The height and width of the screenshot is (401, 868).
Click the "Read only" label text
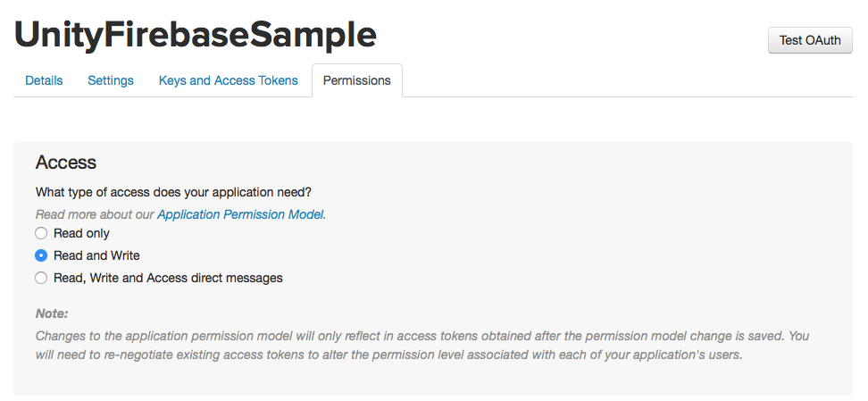(x=81, y=233)
